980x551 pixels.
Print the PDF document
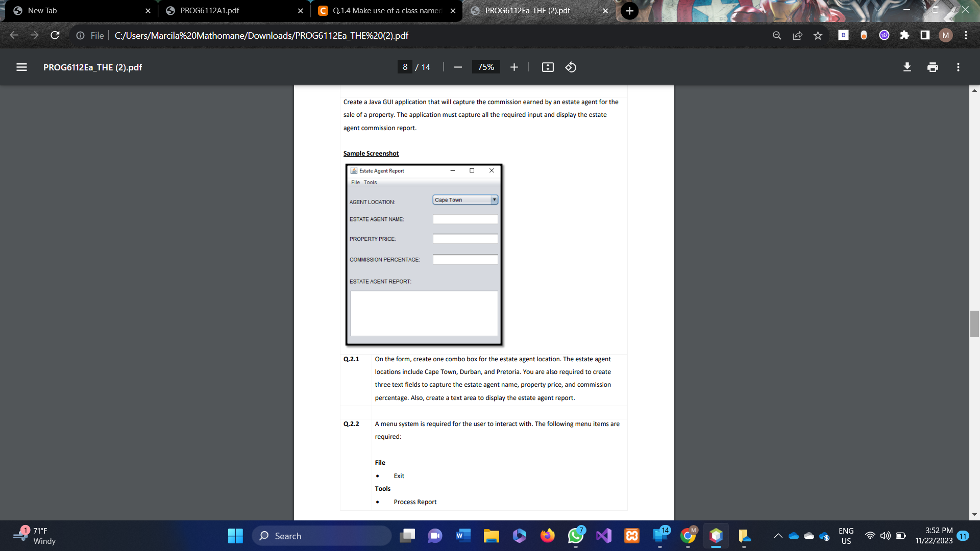coord(933,67)
